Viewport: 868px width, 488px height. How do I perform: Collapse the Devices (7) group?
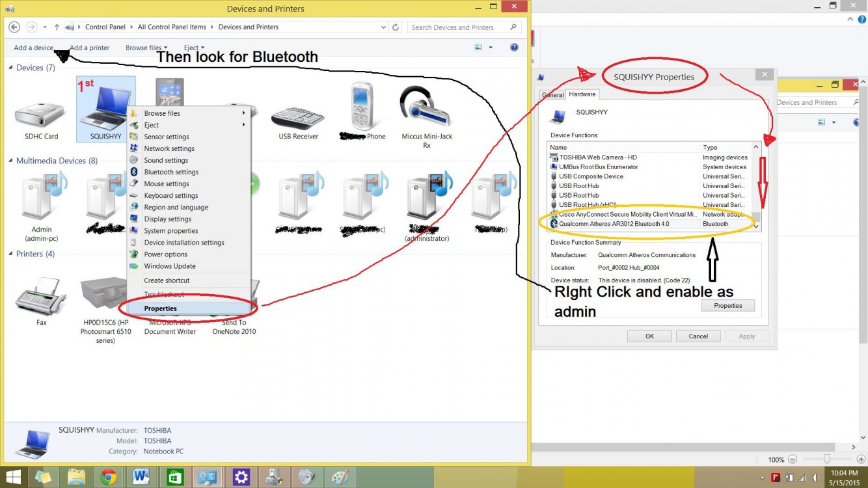point(10,68)
